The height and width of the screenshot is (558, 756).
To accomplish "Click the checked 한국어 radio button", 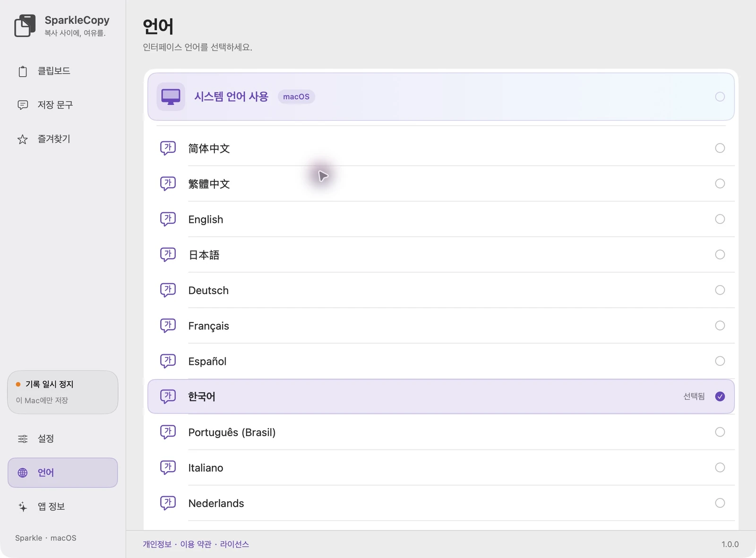I will pos(720,397).
